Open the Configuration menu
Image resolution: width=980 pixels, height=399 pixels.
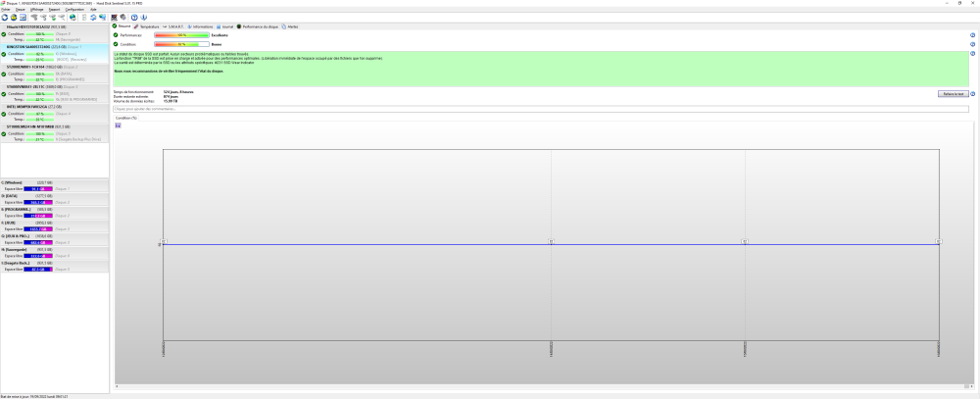pyautogui.click(x=73, y=9)
